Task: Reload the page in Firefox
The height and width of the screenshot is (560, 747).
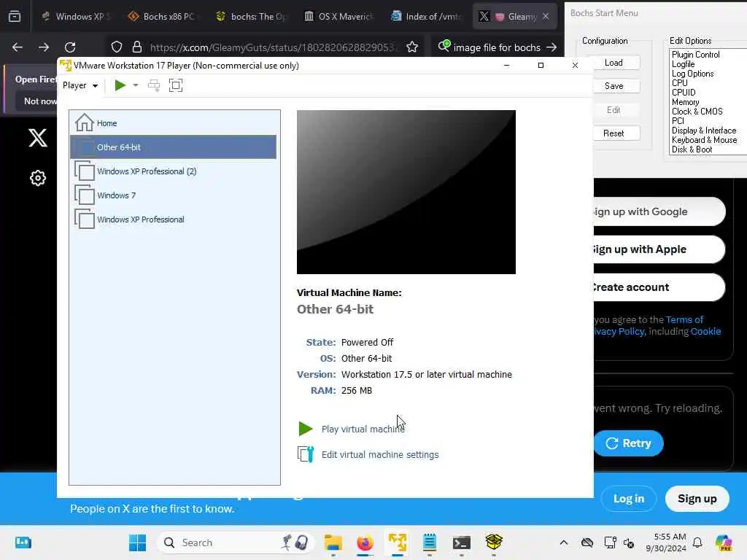Action: tap(70, 47)
